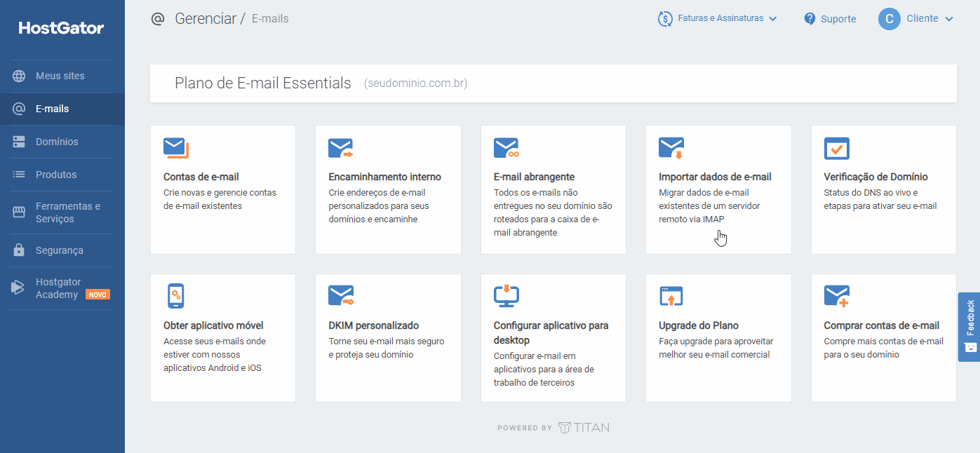Click the Plano de E-mail Essentials heading
Screen dimensions: 980x453
point(263,83)
